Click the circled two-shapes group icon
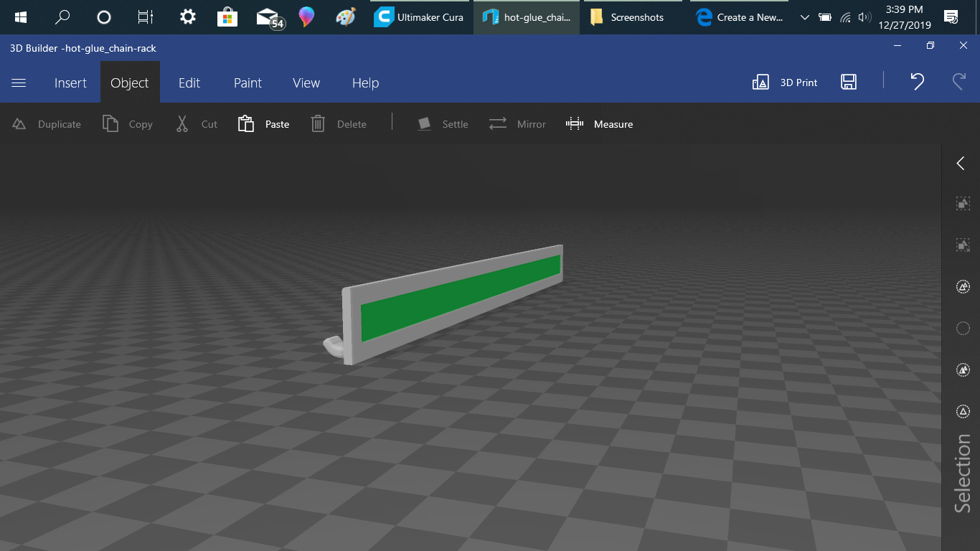The image size is (980, 551). coord(963,287)
